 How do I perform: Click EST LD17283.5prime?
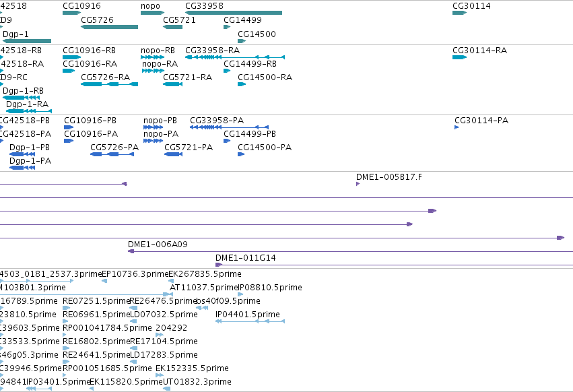(133, 362)
